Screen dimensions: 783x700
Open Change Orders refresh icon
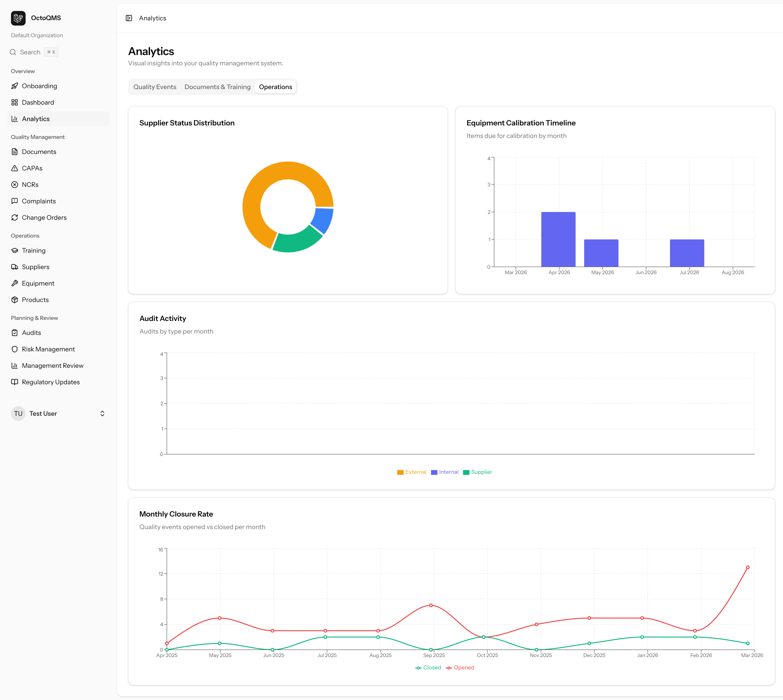coord(15,217)
